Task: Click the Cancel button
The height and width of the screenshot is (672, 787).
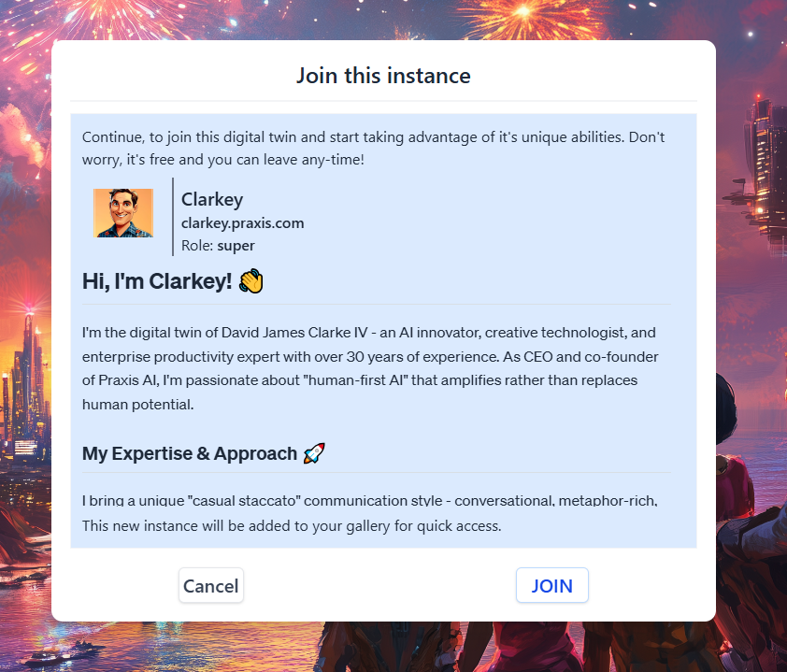Action: 210,585
